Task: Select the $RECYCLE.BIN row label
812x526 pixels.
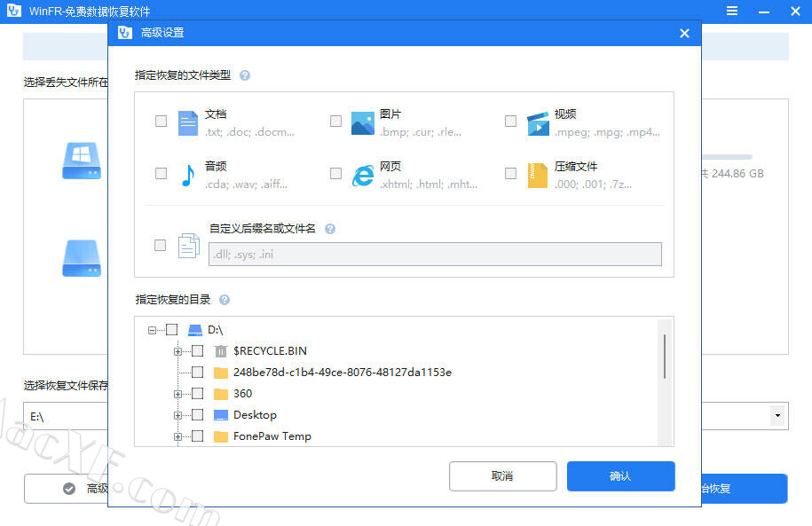Action: (270, 351)
